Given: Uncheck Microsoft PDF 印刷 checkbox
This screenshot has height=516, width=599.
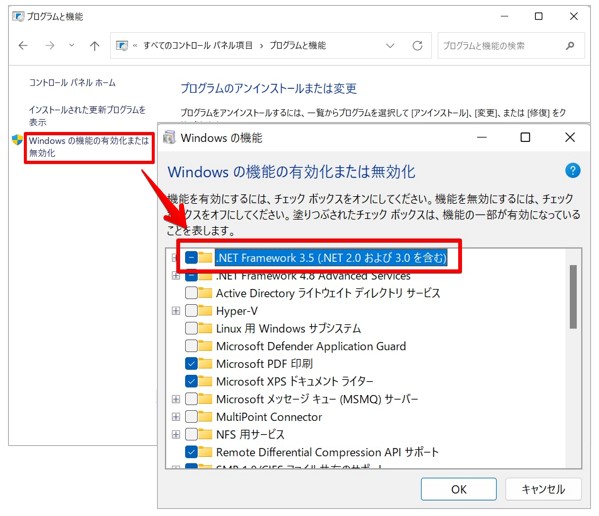Looking at the screenshot, I should pyautogui.click(x=191, y=364).
